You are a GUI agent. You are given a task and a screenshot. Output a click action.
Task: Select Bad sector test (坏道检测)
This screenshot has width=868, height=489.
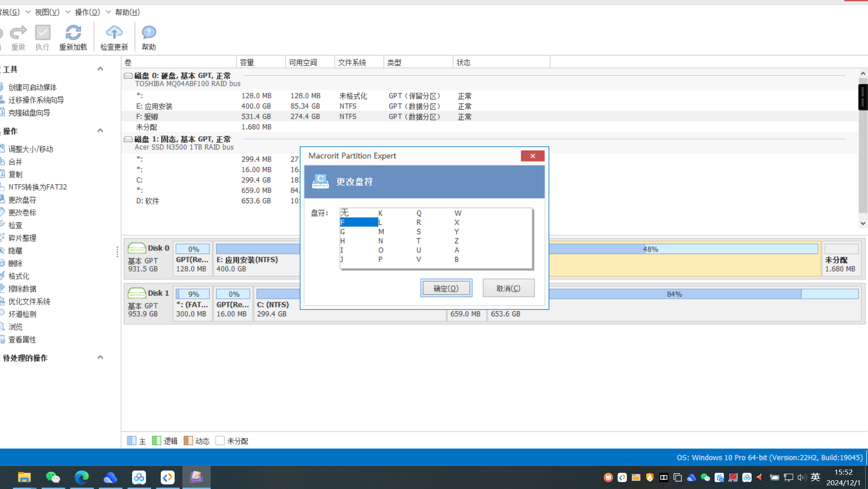(22, 314)
